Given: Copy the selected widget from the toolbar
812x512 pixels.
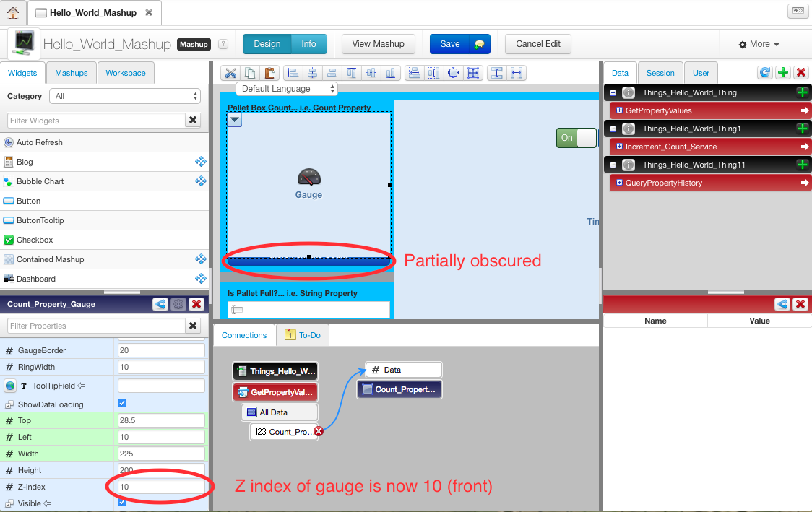Looking at the screenshot, I should 250,73.
